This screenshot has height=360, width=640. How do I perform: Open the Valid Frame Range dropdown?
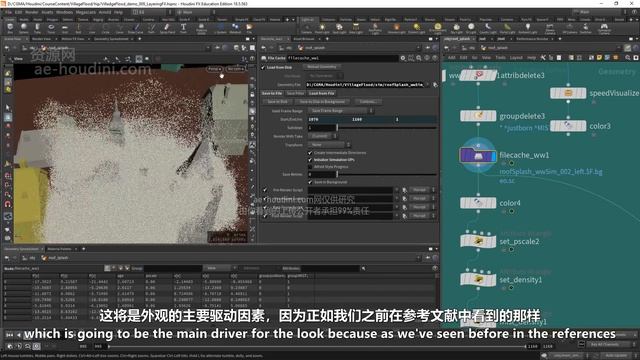(340, 111)
